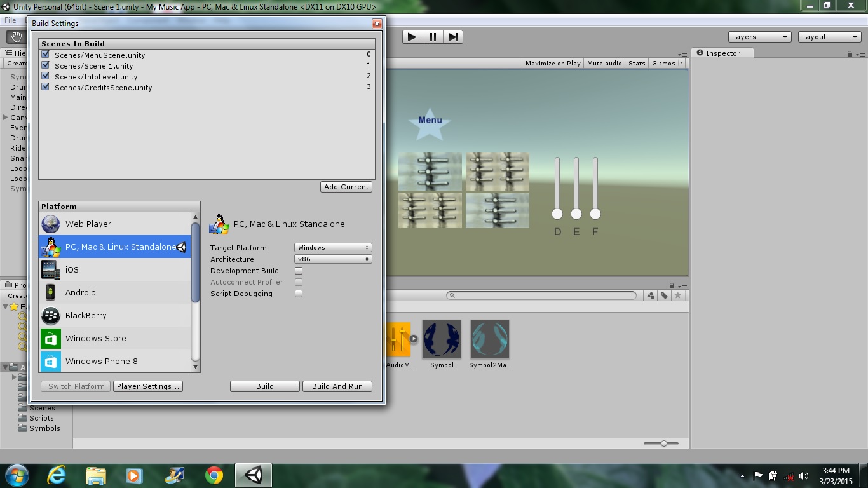Click the PC, Mac & Linux Standalone row
The height and width of the screenshot is (488, 868).
pyautogui.click(x=115, y=247)
